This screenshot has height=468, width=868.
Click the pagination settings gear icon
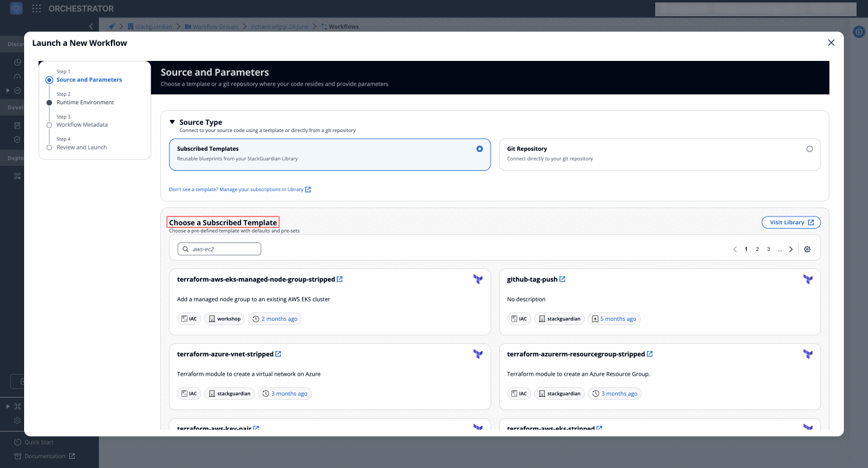coord(807,249)
